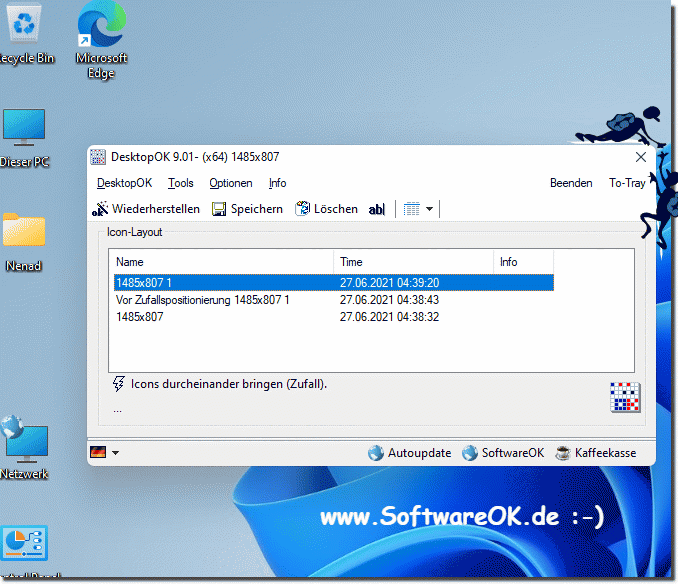Click the Wiederherstellen button label
Viewport: 678px width, 584px height.
coord(156,209)
